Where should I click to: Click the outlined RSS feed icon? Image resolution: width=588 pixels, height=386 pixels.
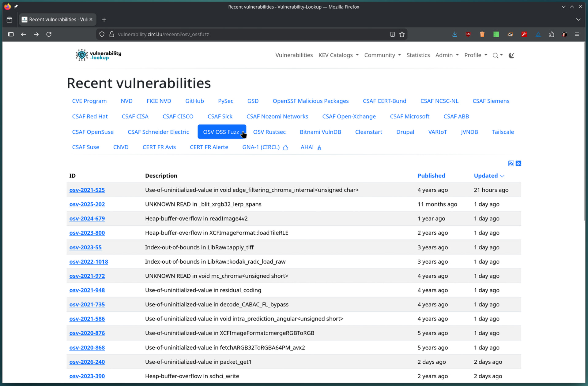click(x=511, y=163)
